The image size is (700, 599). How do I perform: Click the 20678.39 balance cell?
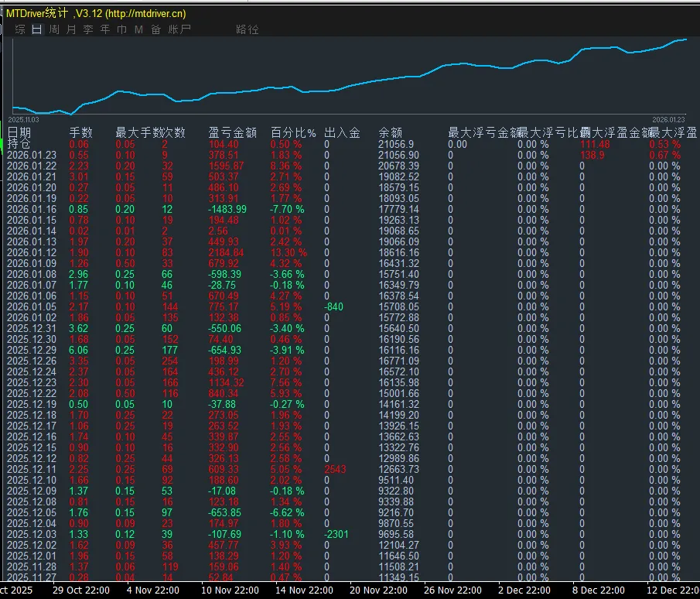click(398, 166)
